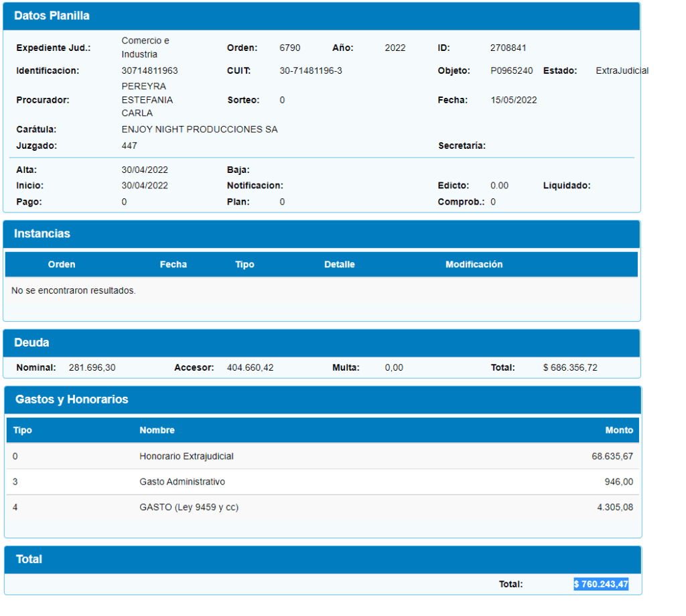Collapse the Datos Planilla panel header
The image size is (686, 616).
point(321,16)
